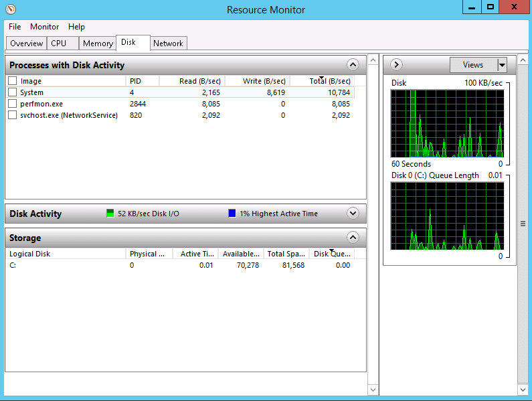
Task: Close the Resource Monitor window
Action: (514, 7)
